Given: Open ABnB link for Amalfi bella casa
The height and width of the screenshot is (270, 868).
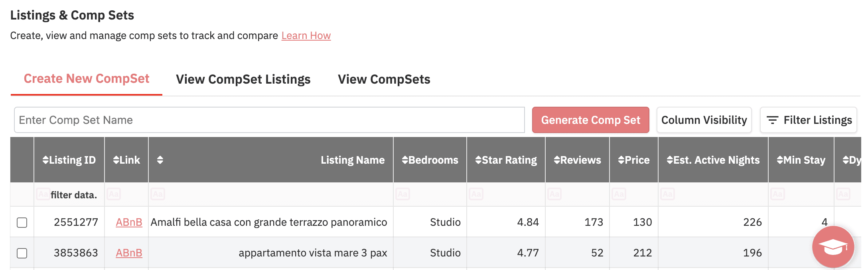Looking at the screenshot, I should coord(129,222).
